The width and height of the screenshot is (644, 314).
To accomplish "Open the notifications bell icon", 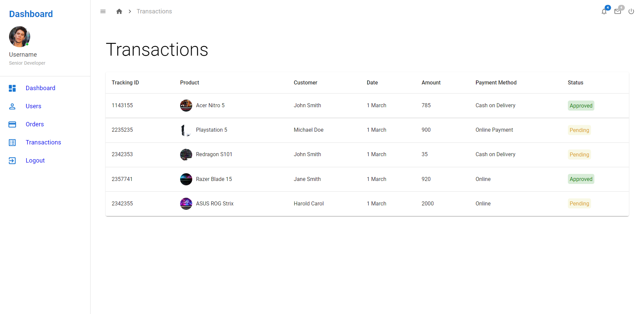I will (604, 11).
